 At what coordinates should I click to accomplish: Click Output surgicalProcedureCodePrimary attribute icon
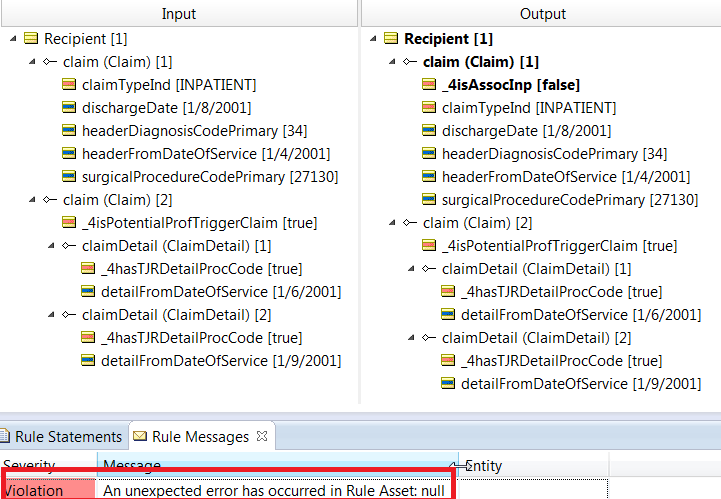(429, 199)
